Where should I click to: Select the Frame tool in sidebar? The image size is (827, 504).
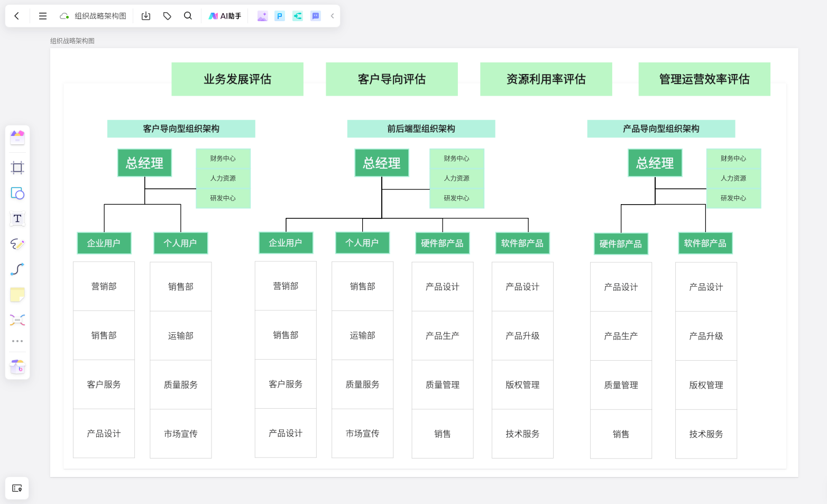[x=17, y=168]
